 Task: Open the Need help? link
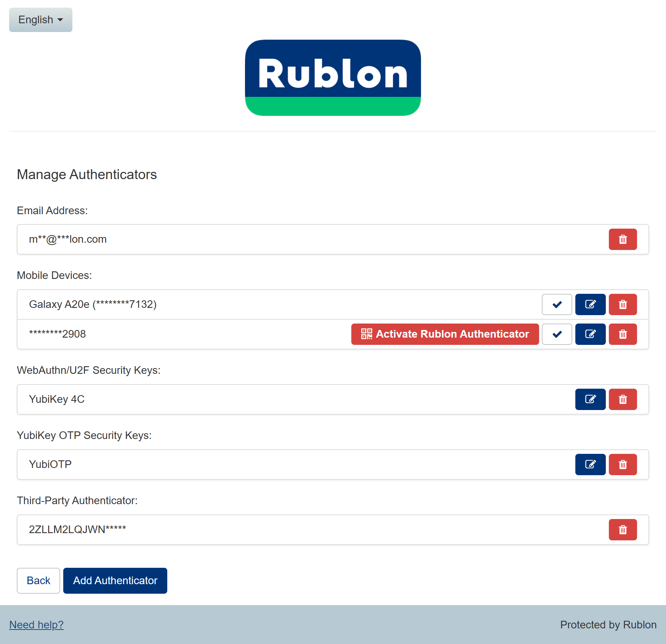click(x=36, y=625)
